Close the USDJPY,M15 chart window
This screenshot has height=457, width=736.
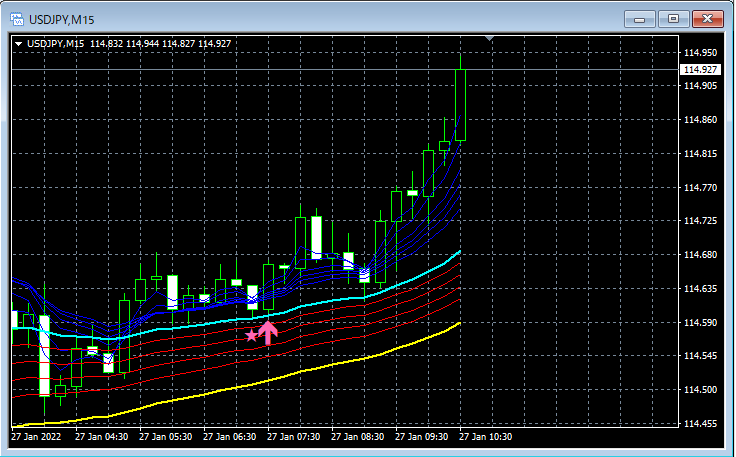pos(708,19)
